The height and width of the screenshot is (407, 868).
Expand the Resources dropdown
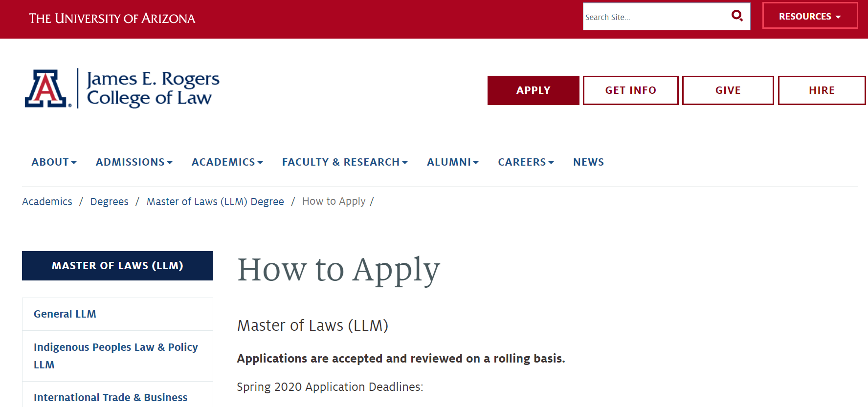tap(810, 16)
